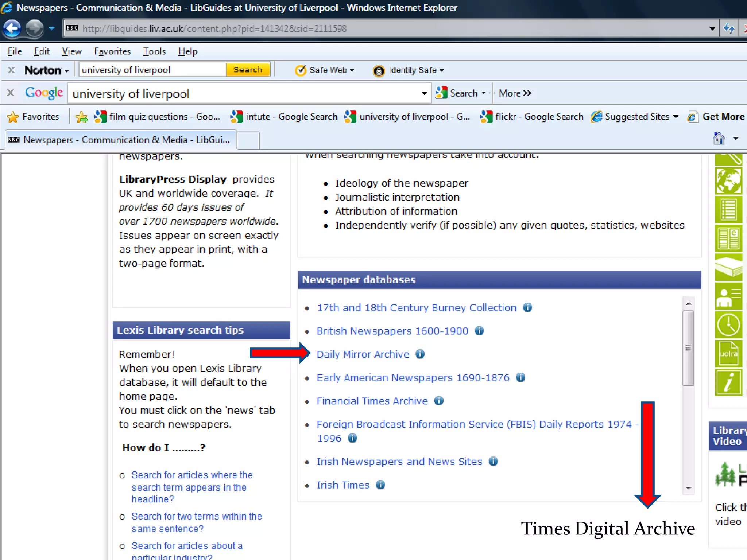747x560 pixels.
Task: Click the open book sidebar icon
Action: pyautogui.click(x=728, y=267)
